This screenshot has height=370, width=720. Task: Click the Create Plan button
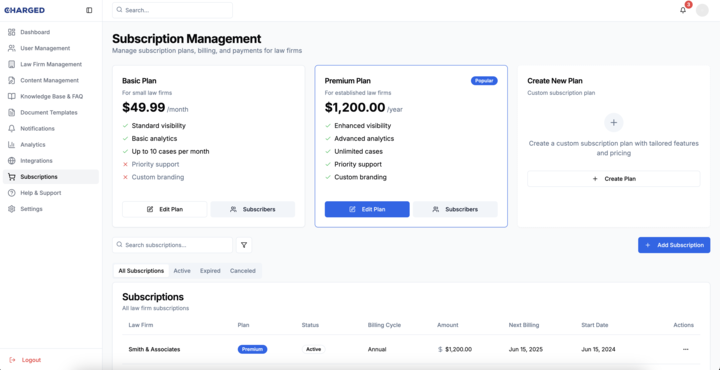pyautogui.click(x=613, y=179)
